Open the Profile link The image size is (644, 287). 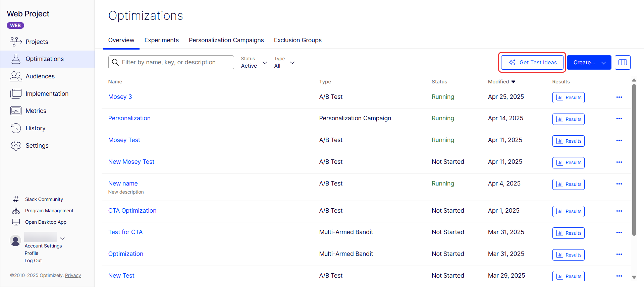click(x=32, y=253)
